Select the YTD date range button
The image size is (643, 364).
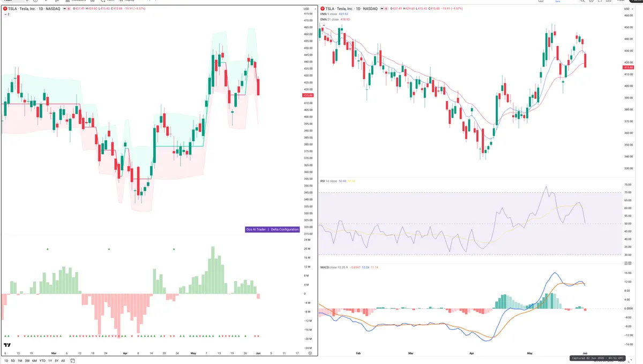pyautogui.click(x=42, y=361)
